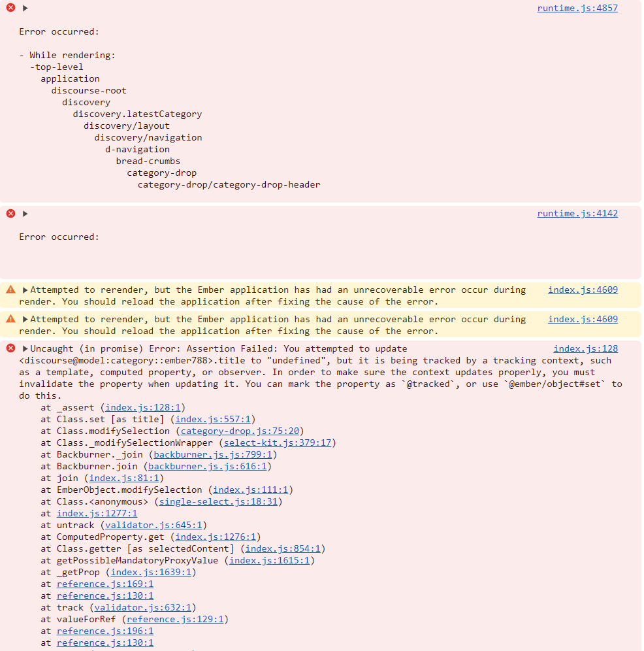Open reference.js:129:1 link in valueForRef frame
This screenshot has width=644, height=651.
point(175,620)
